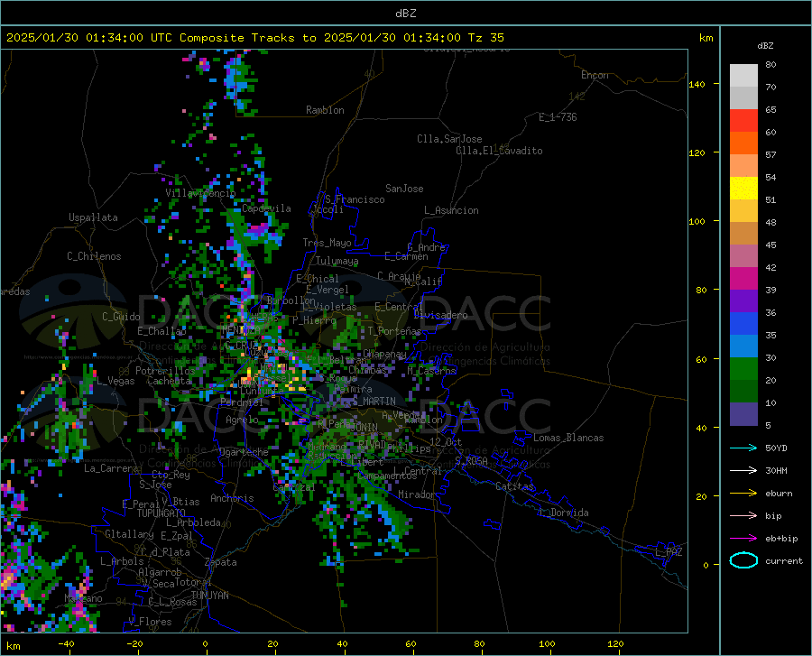Screen dimensions: 812x656
Task: Click the magenta eb+bip arrow icon
Action: pyautogui.click(x=743, y=539)
